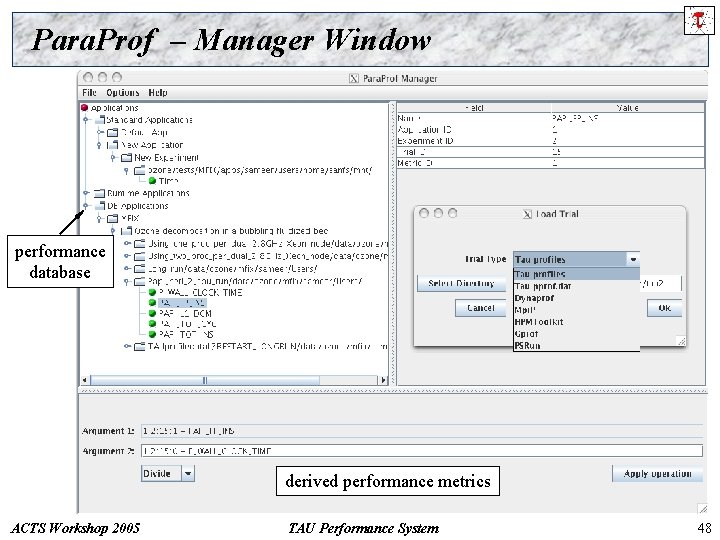720x540 pixels.
Task: Click the New Application folder icon
Action: 112,145
